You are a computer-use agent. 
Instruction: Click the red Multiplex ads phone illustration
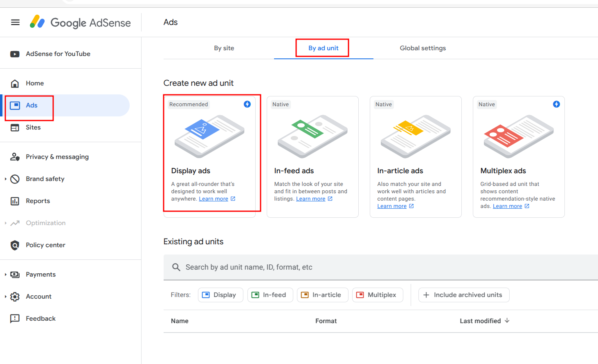[x=519, y=136]
